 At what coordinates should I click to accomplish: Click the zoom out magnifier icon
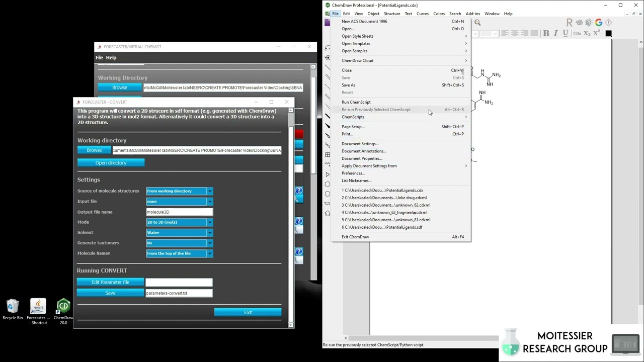477,23
